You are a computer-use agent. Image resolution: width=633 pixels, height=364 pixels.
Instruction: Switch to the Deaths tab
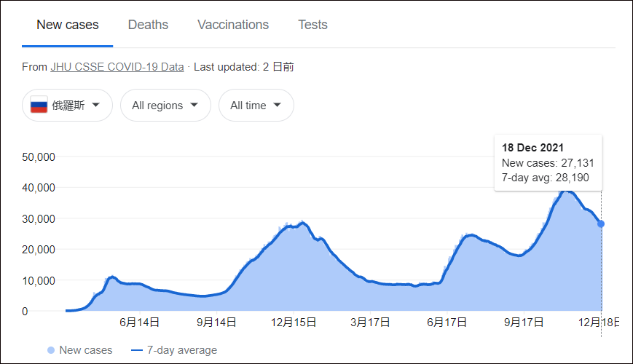pyautogui.click(x=148, y=25)
